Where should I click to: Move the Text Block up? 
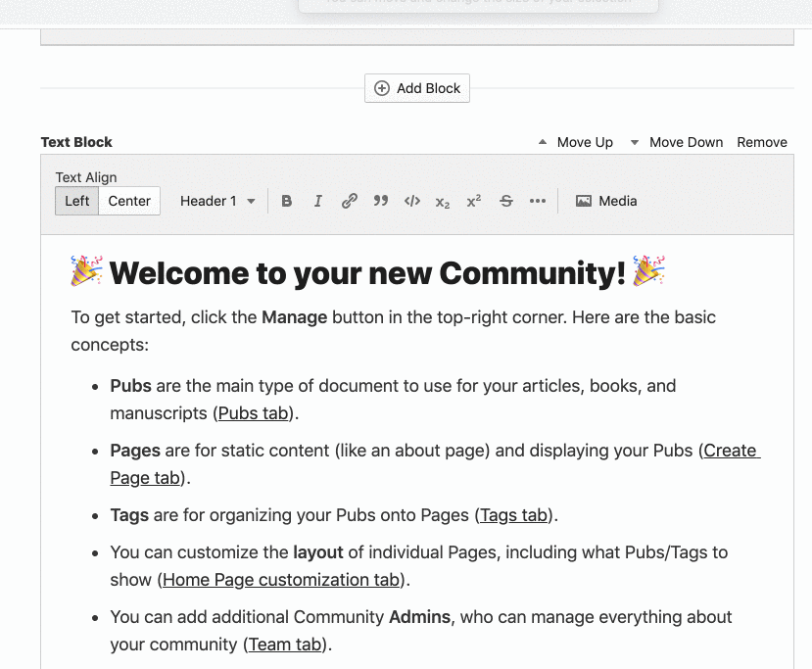[x=575, y=142]
